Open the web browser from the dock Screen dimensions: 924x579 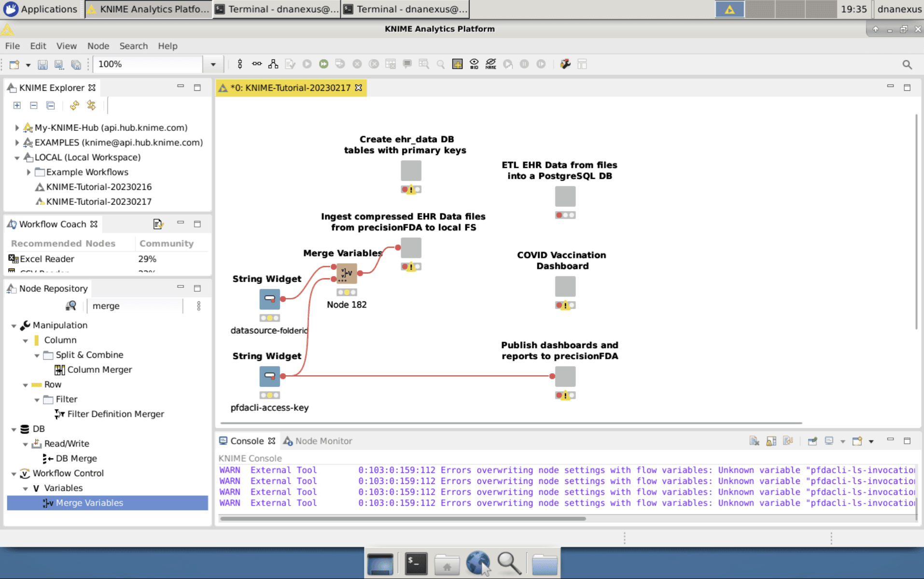tap(478, 563)
